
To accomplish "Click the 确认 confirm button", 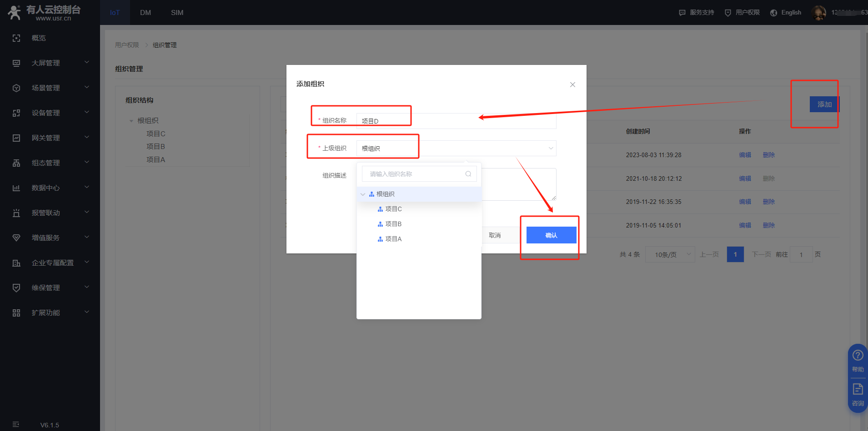I will pyautogui.click(x=551, y=235).
